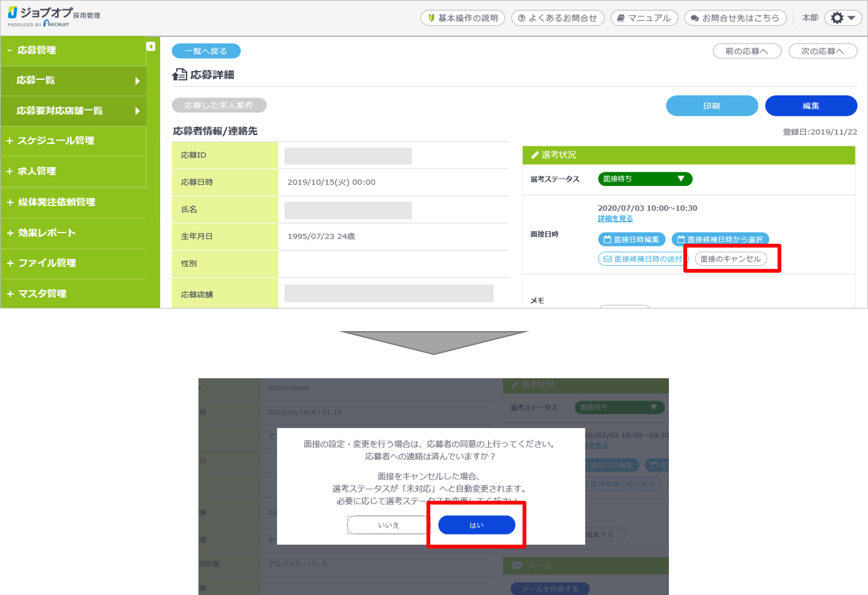Click the 基本操作の説明 button
Screen dimensions: 868x595
[462, 18]
